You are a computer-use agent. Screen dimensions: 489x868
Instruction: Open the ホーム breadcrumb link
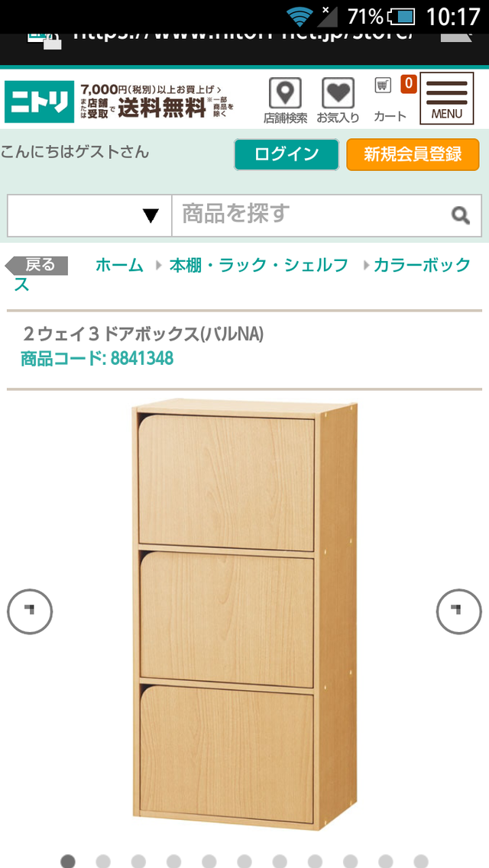click(x=120, y=266)
